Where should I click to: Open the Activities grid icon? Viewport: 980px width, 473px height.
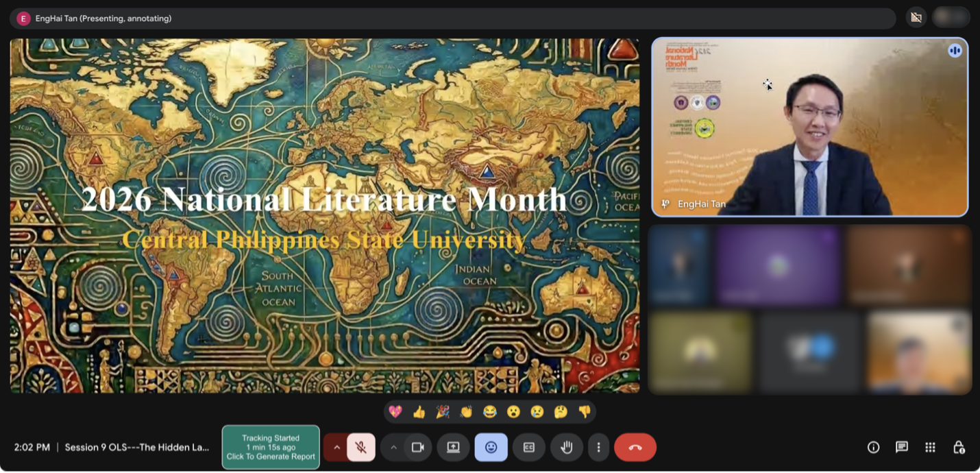pyautogui.click(x=930, y=448)
